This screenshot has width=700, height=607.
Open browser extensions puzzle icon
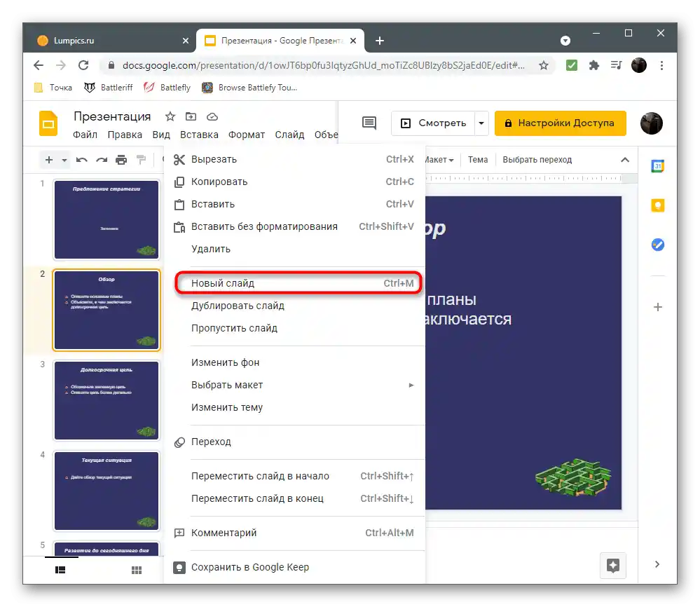(593, 66)
